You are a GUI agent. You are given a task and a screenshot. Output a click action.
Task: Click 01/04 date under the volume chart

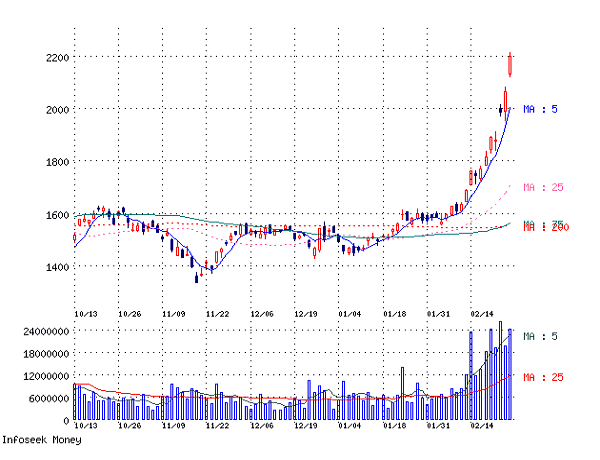[350, 426]
